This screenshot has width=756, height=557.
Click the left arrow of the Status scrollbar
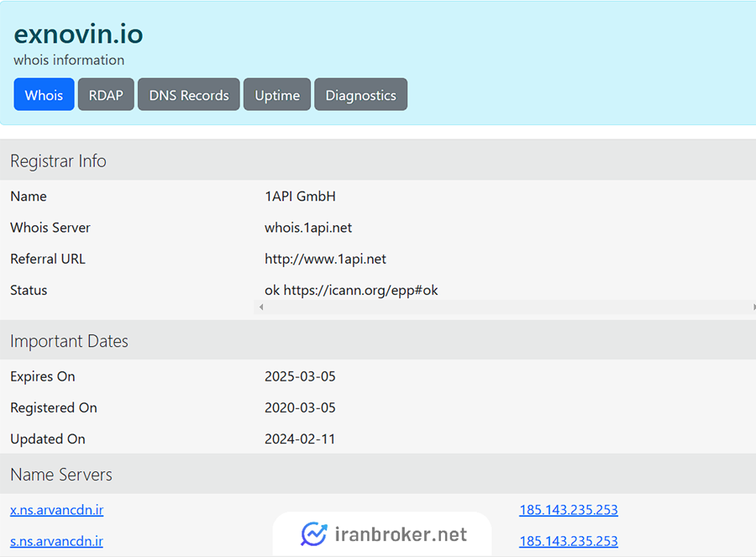point(261,307)
